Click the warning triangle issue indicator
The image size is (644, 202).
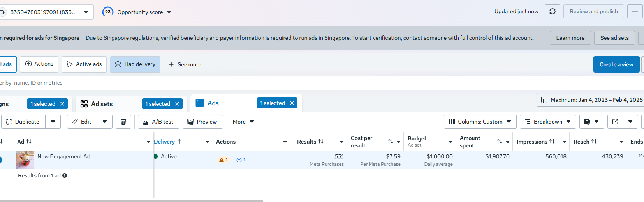[x=222, y=160]
